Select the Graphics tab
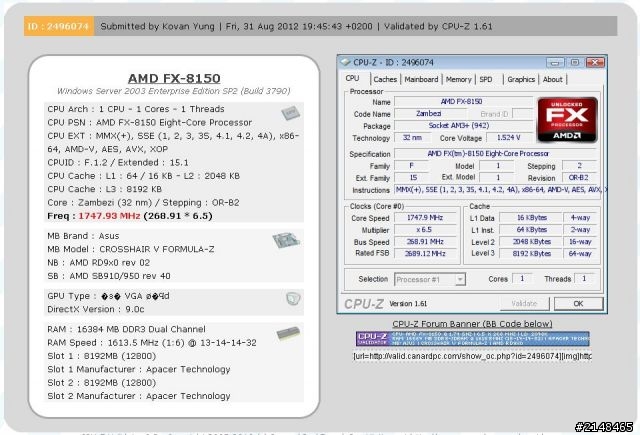 tap(521, 80)
